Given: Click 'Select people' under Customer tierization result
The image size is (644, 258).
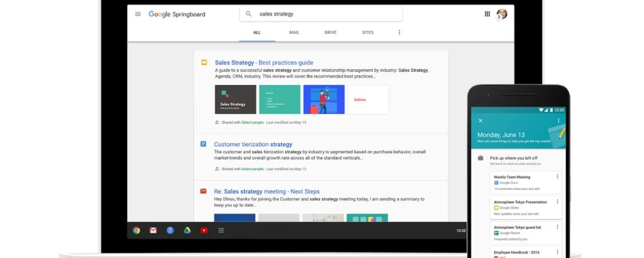Looking at the screenshot, I should [252, 169].
